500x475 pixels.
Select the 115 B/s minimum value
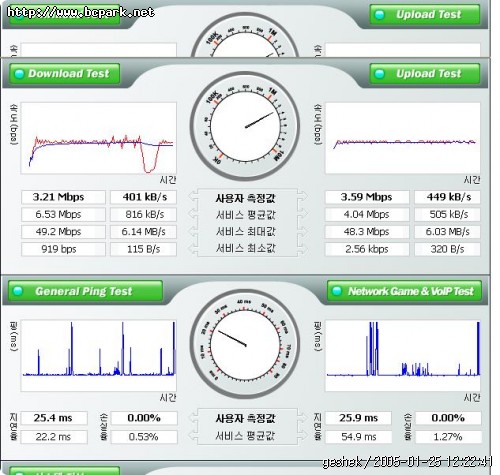[143, 249]
